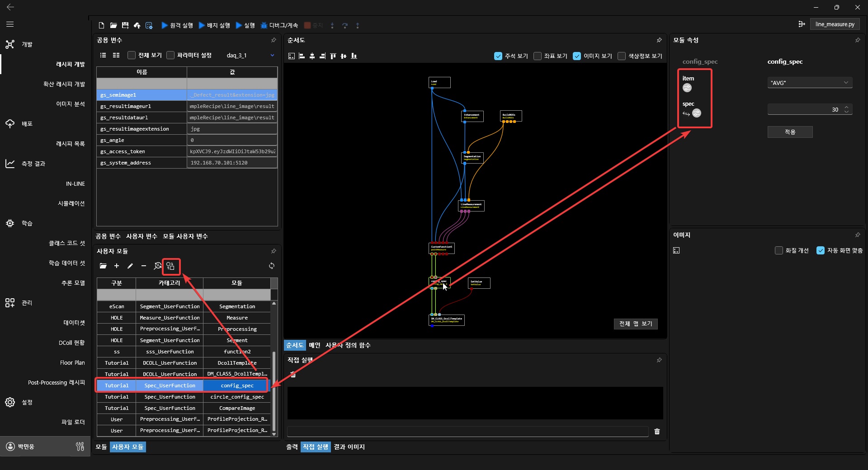
Task: Expand the 측정 결과 sidebar section
Action: (x=33, y=164)
